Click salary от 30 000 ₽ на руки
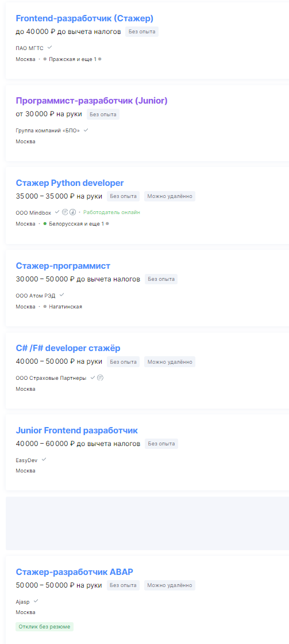Screen dimensions: 289x644 pyautogui.click(x=49, y=114)
